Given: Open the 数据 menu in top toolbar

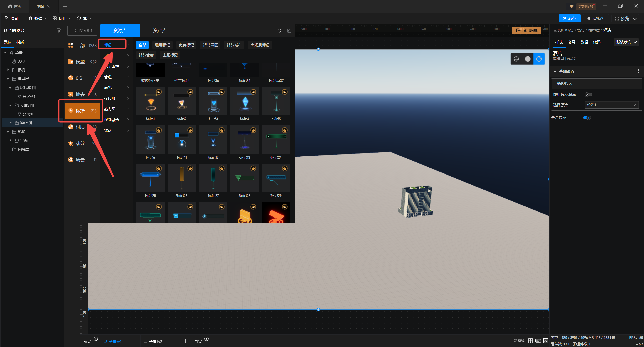Looking at the screenshot, I should click(38, 18).
